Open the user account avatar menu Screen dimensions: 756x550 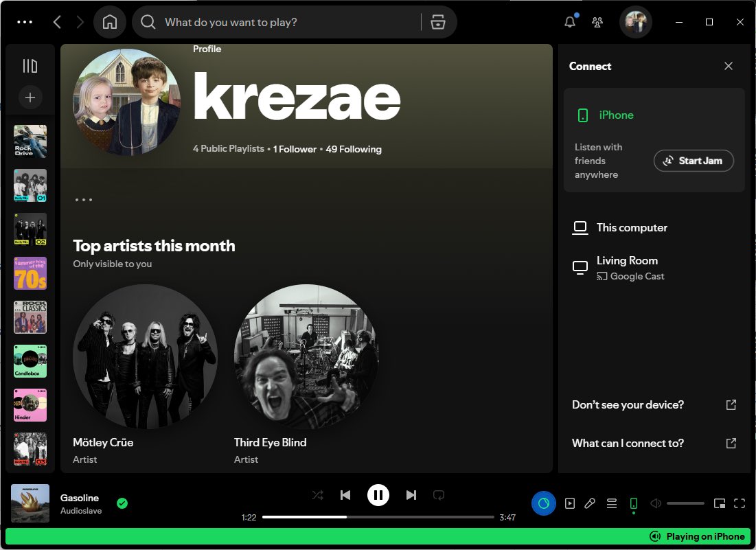pos(635,22)
